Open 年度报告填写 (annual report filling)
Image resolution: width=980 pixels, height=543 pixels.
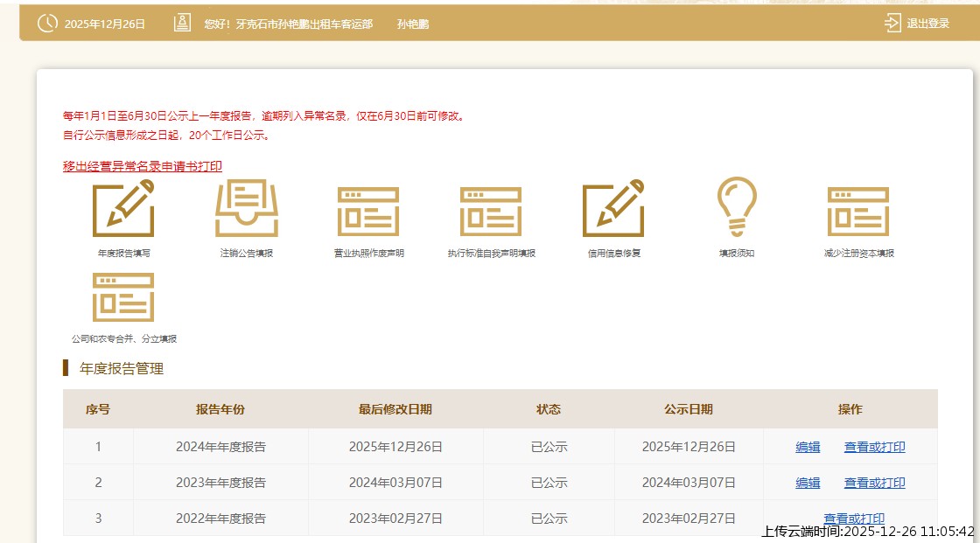[124, 209]
